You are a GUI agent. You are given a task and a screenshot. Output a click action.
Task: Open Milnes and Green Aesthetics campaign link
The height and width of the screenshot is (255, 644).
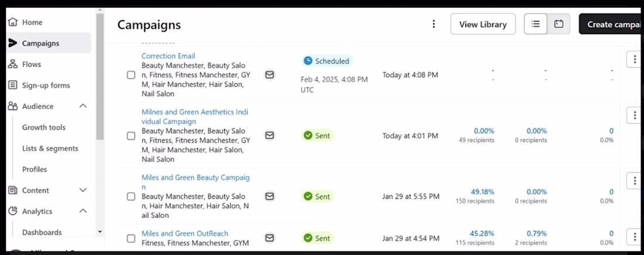click(x=195, y=116)
